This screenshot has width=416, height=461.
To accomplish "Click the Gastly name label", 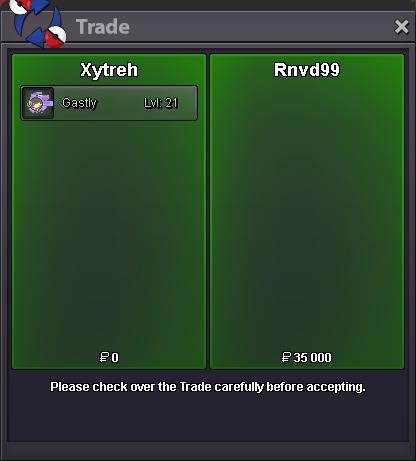I will [x=79, y=103].
